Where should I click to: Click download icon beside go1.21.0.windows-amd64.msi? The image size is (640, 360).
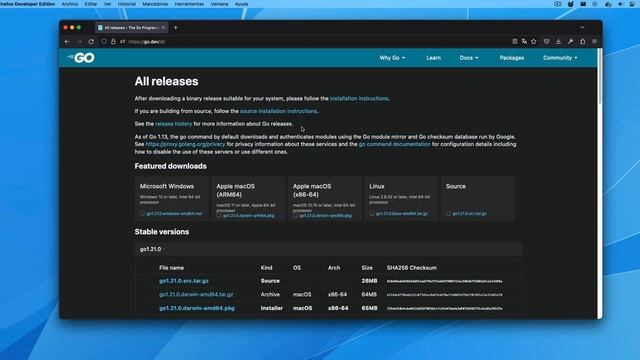142,213
